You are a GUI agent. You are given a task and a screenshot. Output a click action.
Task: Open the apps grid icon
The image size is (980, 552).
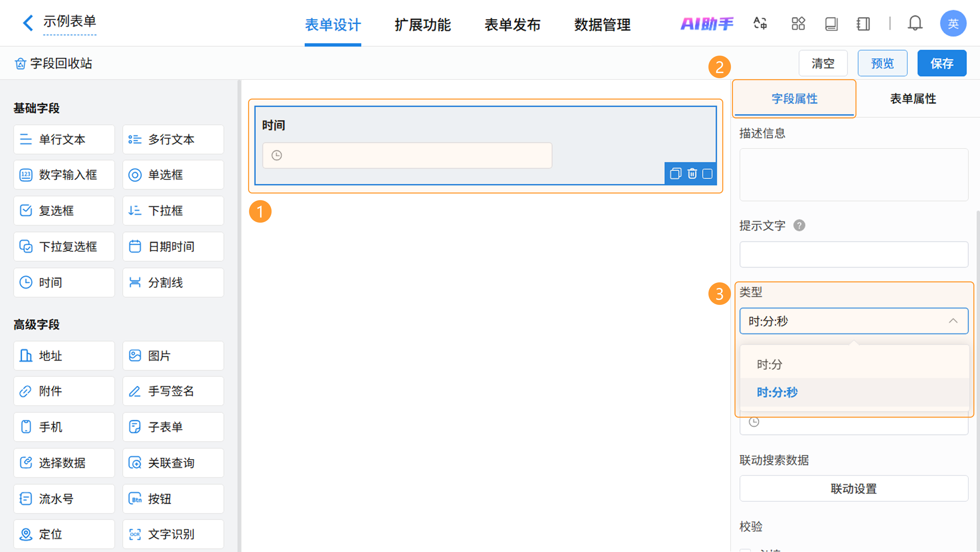[x=798, y=23]
